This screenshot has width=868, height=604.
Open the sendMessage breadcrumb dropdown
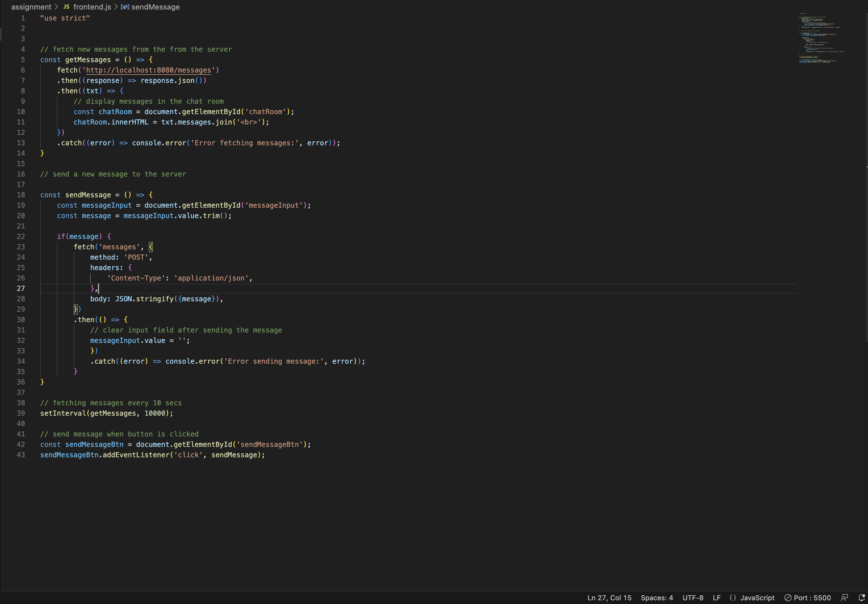tap(155, 7)
